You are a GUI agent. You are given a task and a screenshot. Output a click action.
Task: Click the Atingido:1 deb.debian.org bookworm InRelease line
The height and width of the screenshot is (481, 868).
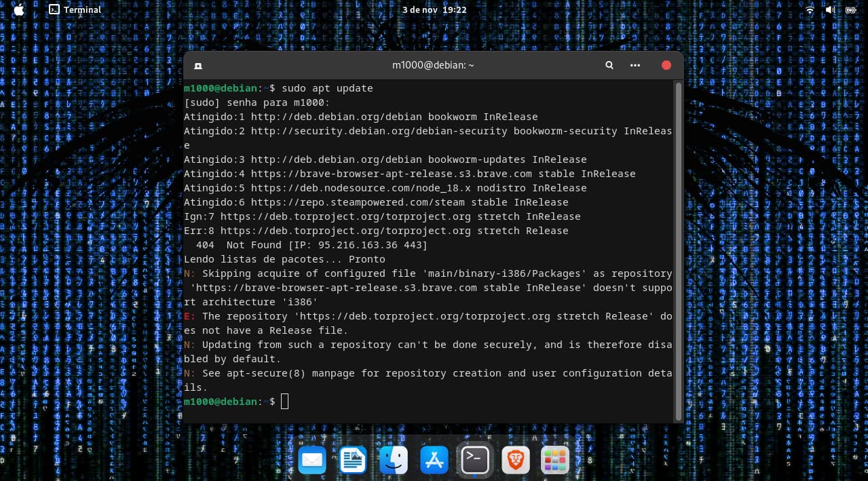(360, 117)
